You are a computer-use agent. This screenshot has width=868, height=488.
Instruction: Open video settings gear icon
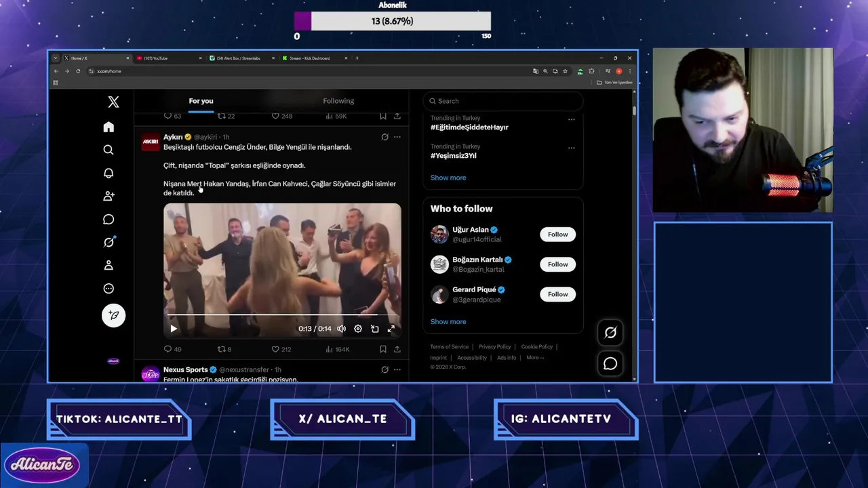(x=358, y=329)
